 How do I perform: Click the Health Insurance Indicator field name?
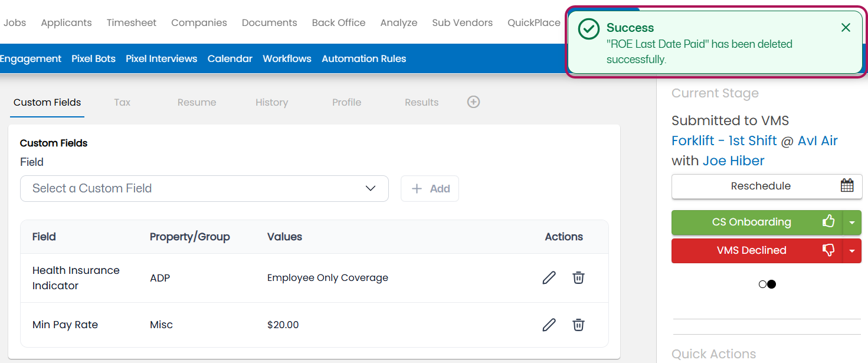pos(76,277)
